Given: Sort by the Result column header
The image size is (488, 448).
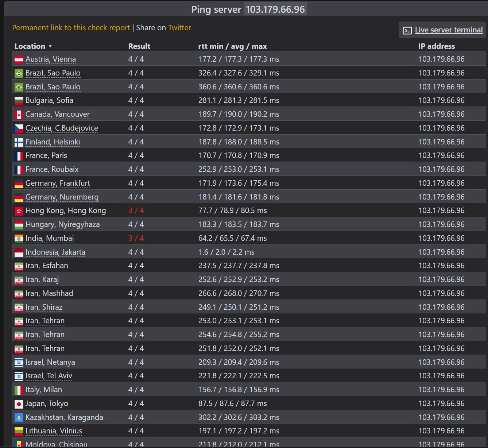Looking at the screenshot, I should click(139, 46).
